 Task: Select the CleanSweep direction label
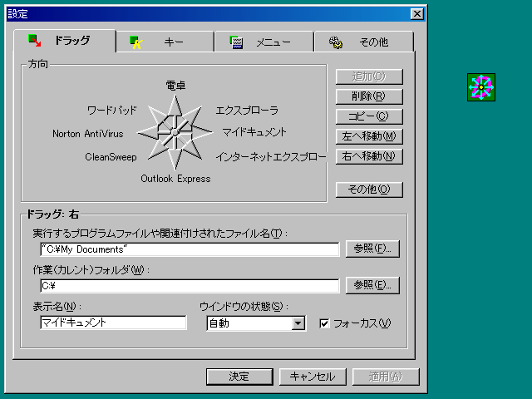tap(111, 157)
